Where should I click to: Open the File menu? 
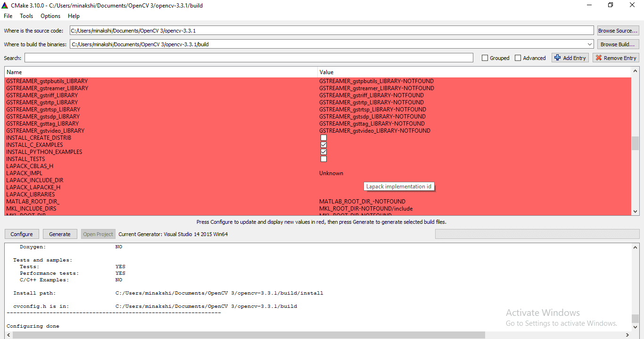point(8,16)
